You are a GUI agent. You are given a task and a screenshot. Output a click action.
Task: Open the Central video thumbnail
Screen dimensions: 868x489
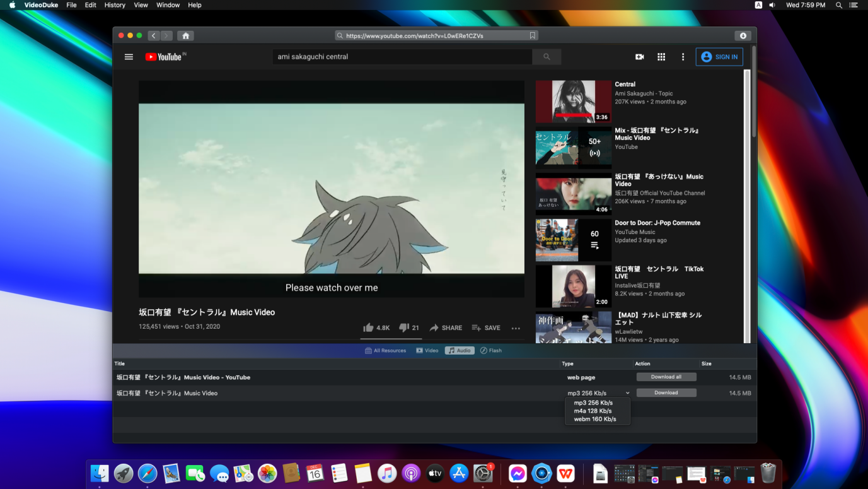[x=573, y=102]
